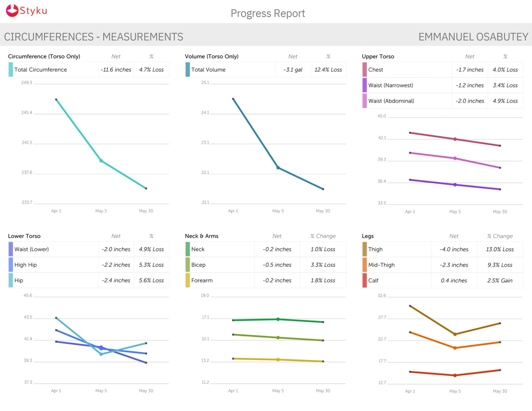Image resolution: width=532 pixels, height=411 pixels.
Task: Click the Volume (Torso Only) section title
Action: pos(212,56)
